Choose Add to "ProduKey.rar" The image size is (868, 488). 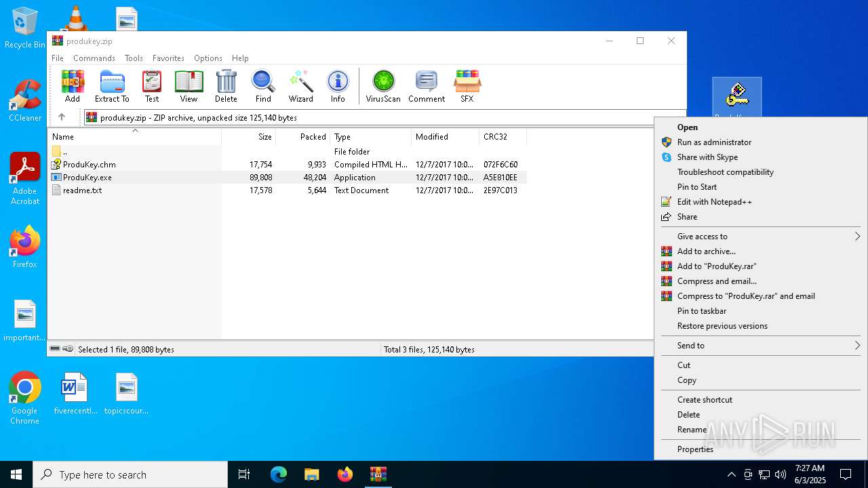pyautogui.click(x=760, y=266)
